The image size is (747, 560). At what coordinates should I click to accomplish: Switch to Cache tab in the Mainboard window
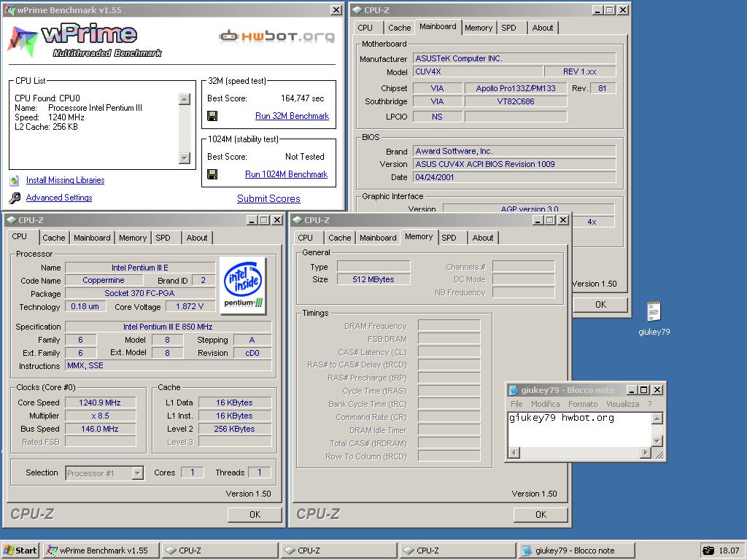399,28
